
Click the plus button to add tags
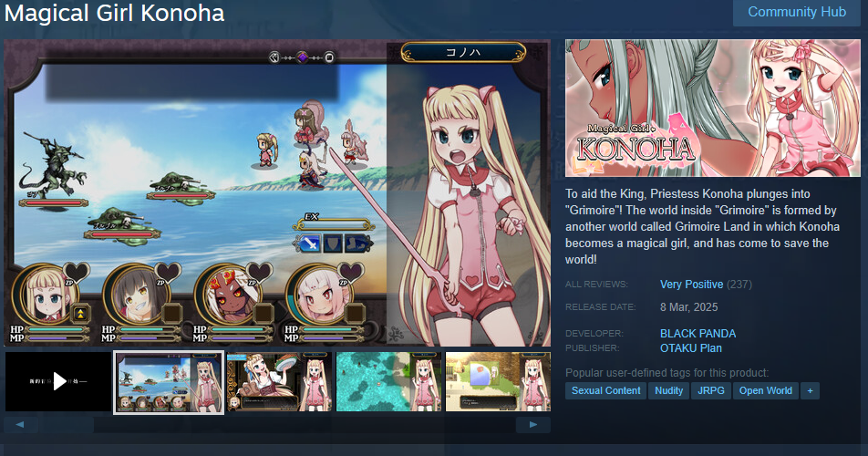coord(810,390)
